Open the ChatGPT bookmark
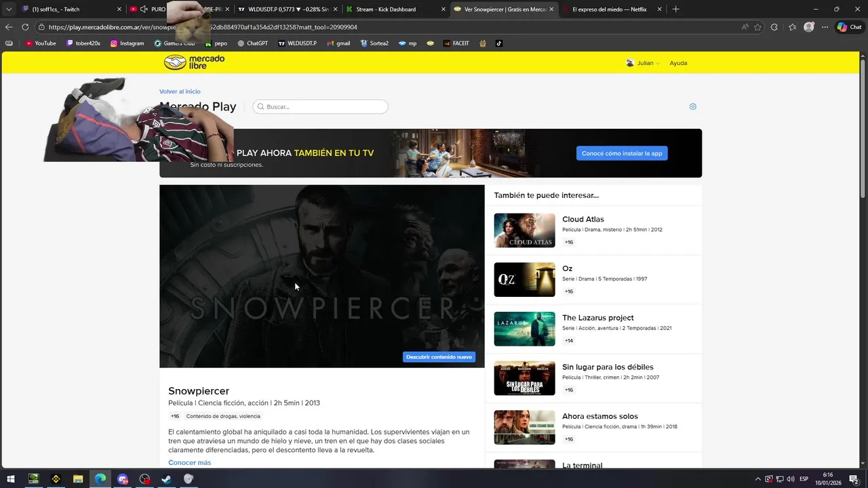The width and height of the screenshot is (868, 488). (252, 43)
